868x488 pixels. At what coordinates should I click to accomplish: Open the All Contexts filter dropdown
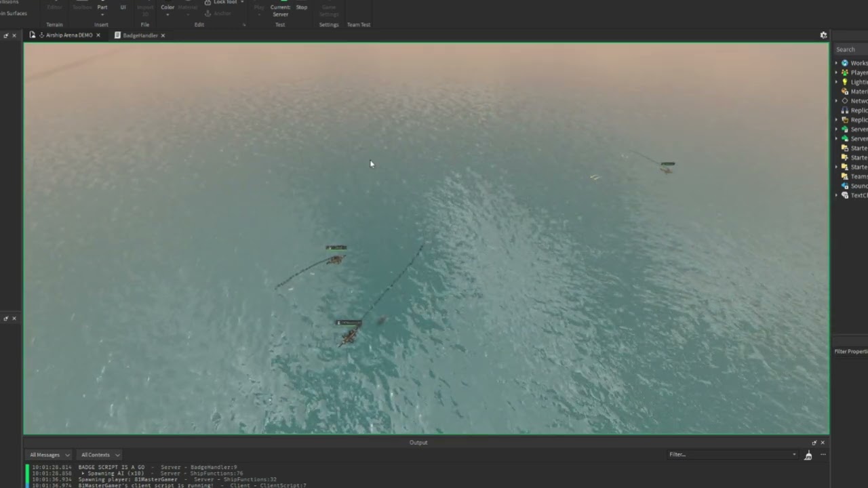point(100,455)
